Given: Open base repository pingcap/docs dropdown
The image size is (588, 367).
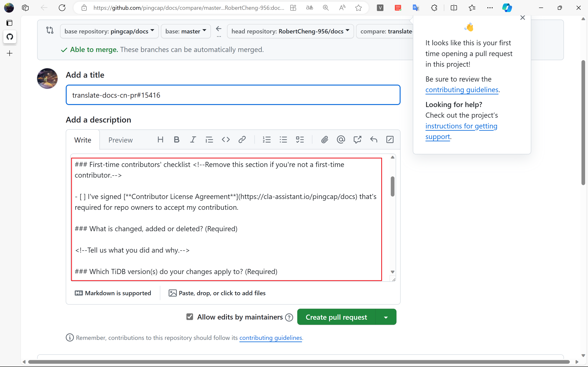Looking at the screenshot, I should (x=109, y=31).
